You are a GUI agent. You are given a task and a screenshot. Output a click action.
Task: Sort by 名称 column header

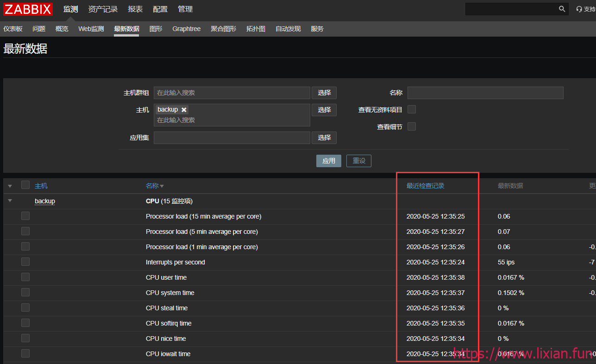[x=152, y=186]
